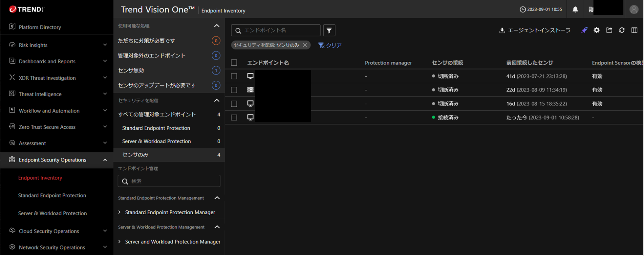The width and height of the screenshot is (644, 256).
Task: Click the 2023-08-15 18:35:22 timestamp cell
Action: pos(537,104)
